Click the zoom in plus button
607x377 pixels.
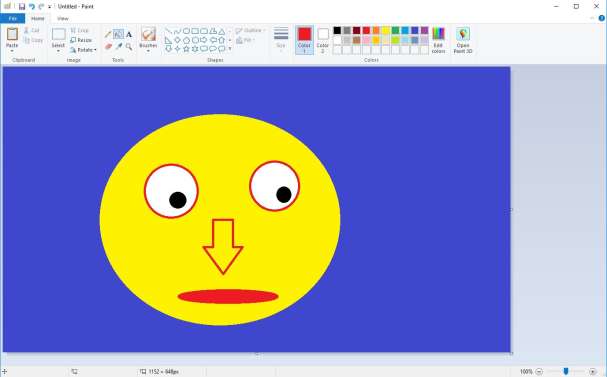pos(592,372)
